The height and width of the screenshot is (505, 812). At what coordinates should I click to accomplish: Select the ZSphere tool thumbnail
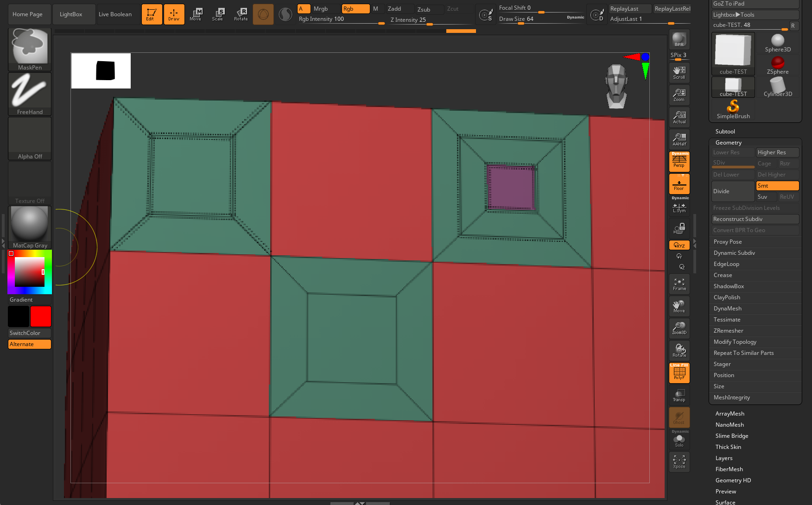(777, 65)
